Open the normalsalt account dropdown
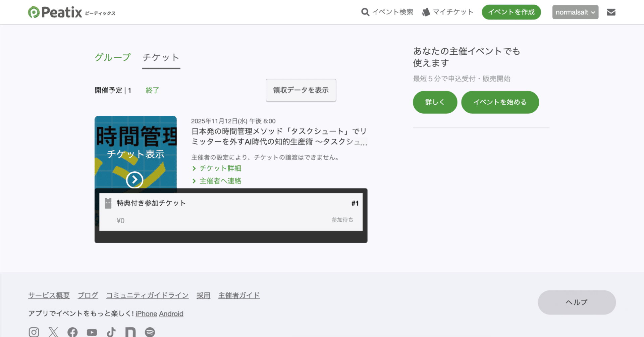Viewport: 644px width, 337px height. tap(575, 12)
